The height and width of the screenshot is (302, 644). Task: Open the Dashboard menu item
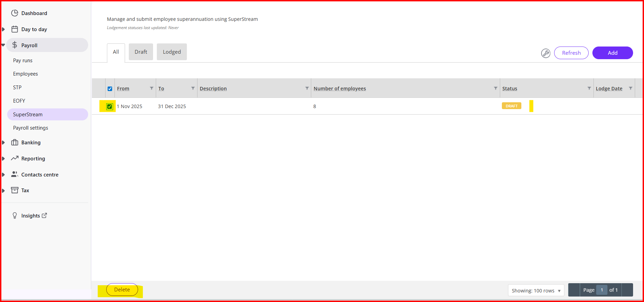[x=34, y=13]
